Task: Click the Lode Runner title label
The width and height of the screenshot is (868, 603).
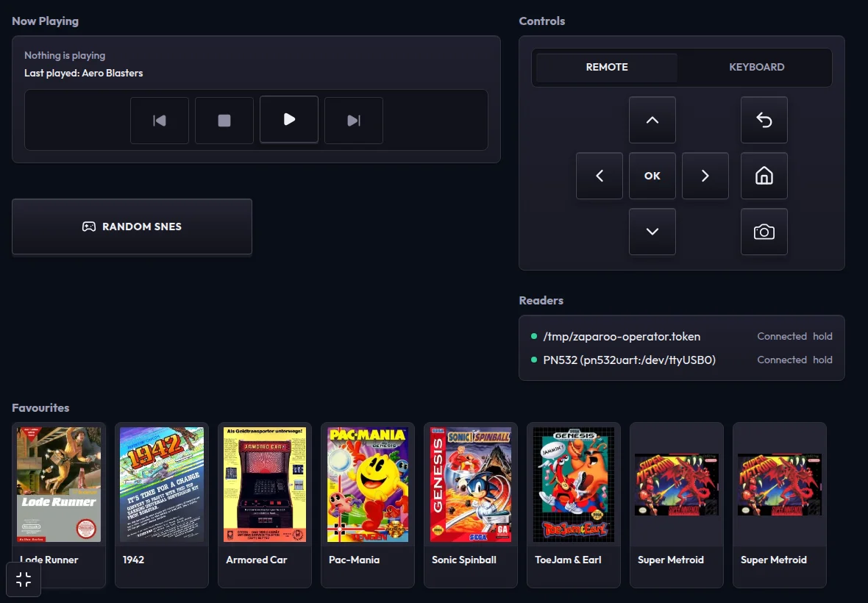Action: pos(49,560)
